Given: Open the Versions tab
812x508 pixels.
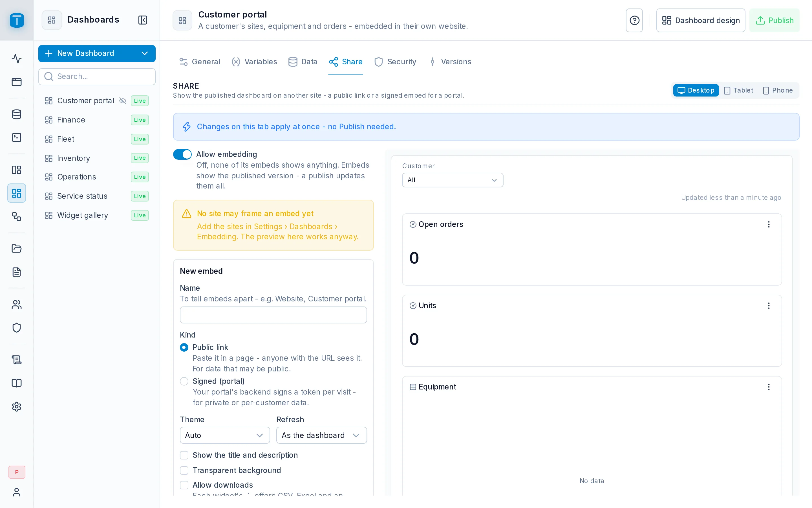Looking at the screenshot, I should point(450,62).
